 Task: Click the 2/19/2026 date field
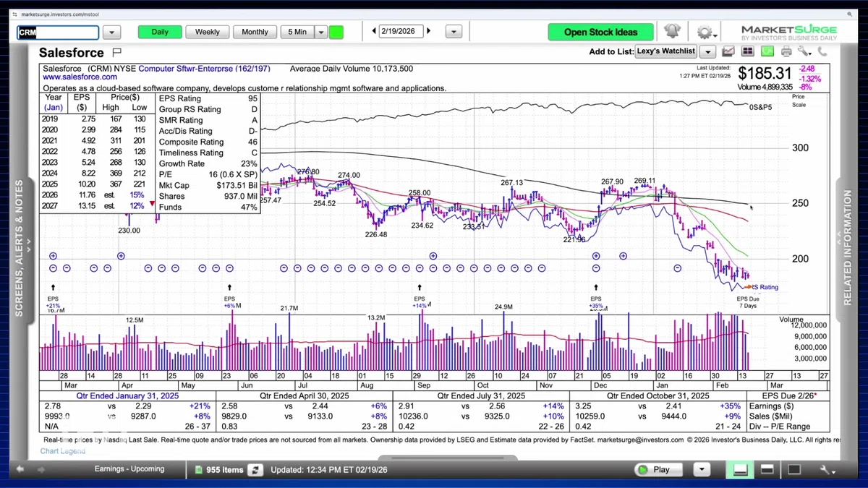pos(401,31)
